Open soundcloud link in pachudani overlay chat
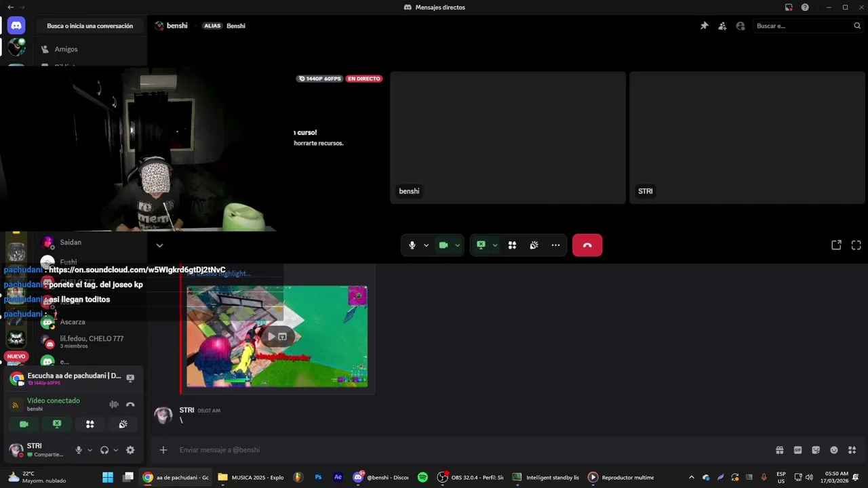The width and height of the screenshot is (868, 488). (x=137, y=270)
